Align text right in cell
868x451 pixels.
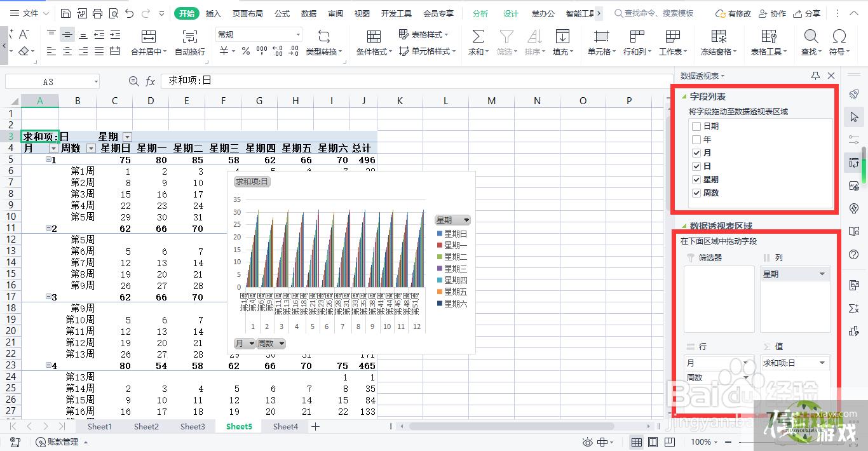tap(83, 51)
